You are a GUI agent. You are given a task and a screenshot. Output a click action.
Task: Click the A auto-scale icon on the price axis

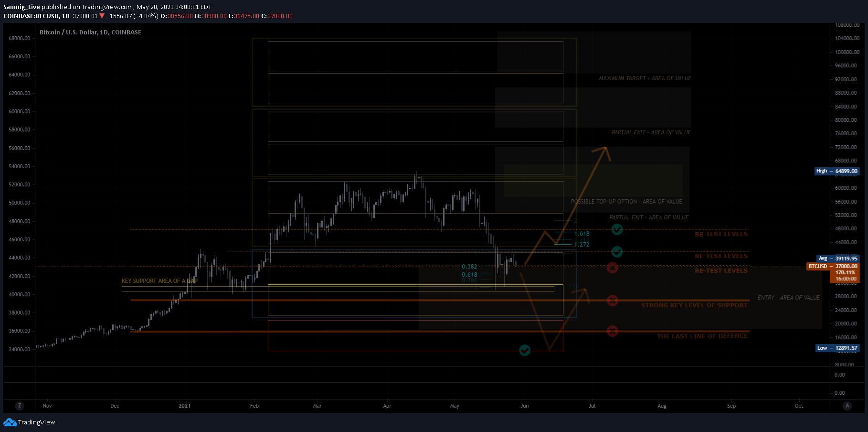coord(847,406)
